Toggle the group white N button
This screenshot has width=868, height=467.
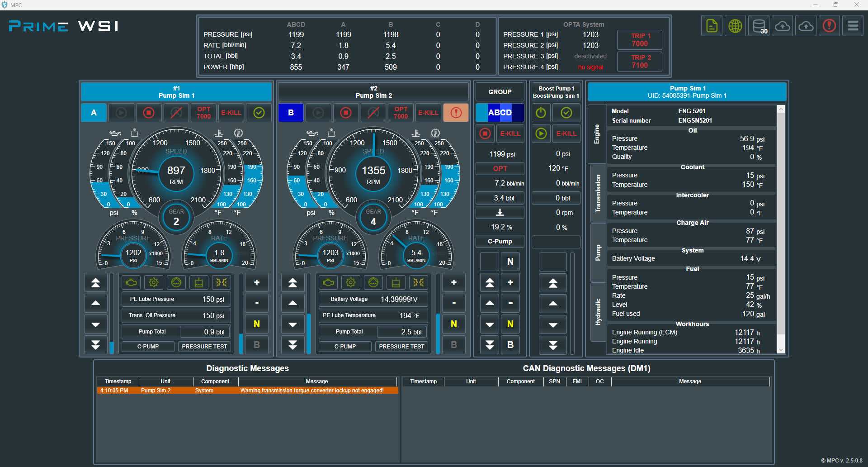tap(510, 262)
